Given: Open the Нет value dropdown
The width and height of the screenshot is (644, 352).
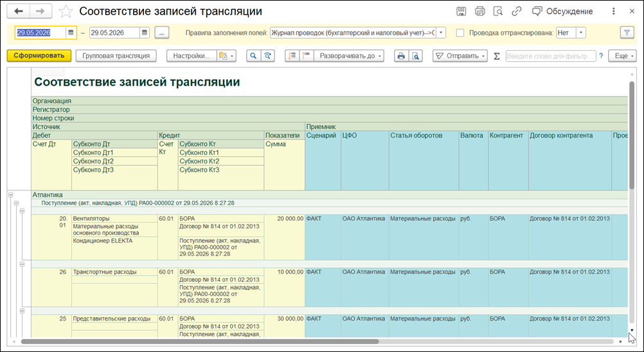Looking at the screenshot, I should pyautogui.click(x=581, y=33).
